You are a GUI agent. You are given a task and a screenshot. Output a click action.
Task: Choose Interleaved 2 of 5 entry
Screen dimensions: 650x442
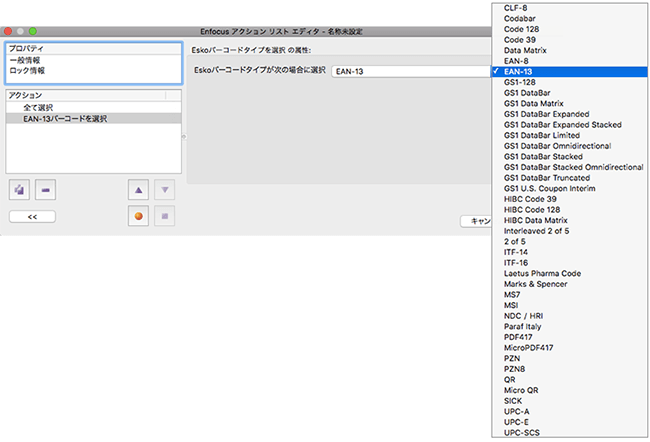pos(570,231)
